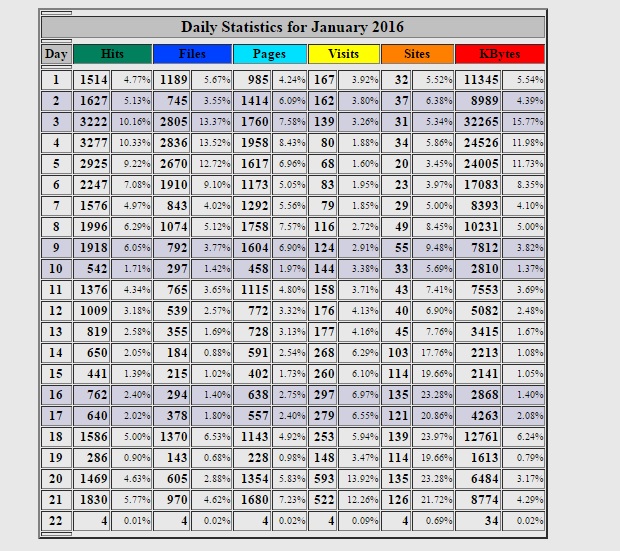Select KBytes value 8393 on day 7
Viewport: 620px width, 551px height.
point(478,206)
